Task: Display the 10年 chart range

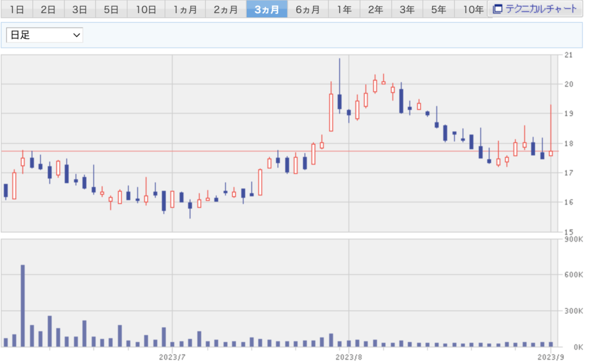Action: pyautogui.click(x=472, y=9)
